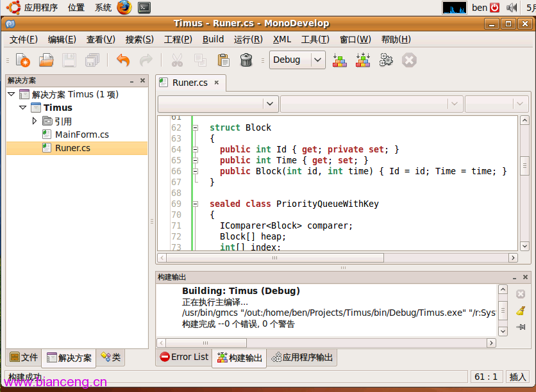
Task: Click the editor scroll right arrow
Action: (513, 257)
